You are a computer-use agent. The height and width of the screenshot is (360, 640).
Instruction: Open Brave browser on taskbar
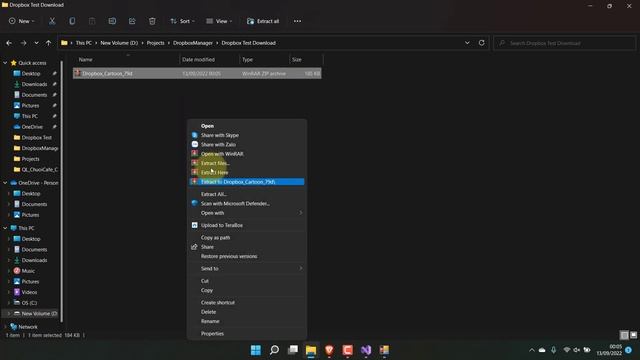(x=329, y=350)
